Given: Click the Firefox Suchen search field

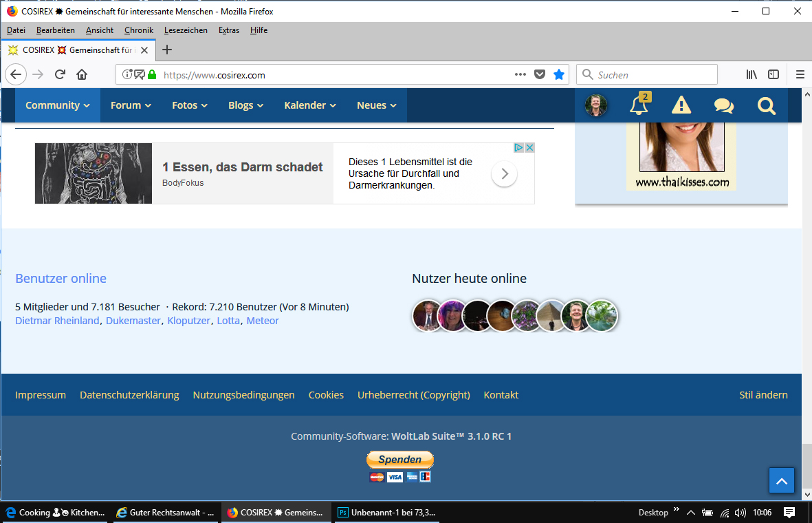Looking at the screenshot, I should tap(653, 75).
